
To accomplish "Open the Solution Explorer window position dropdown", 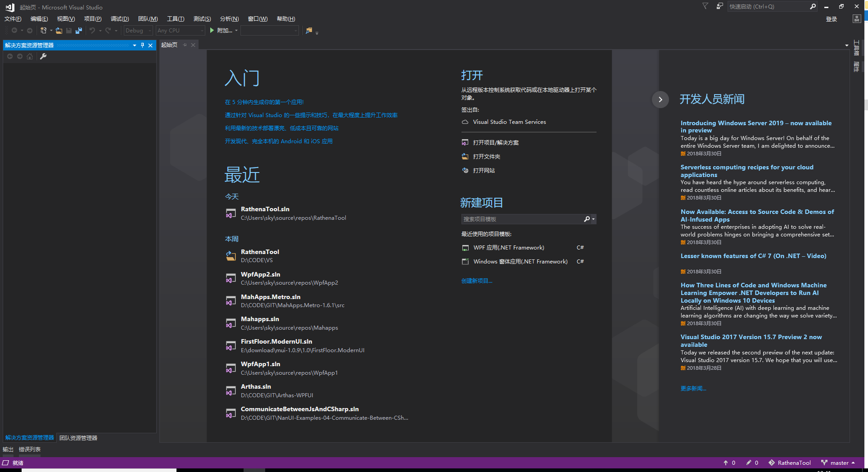I will 134,45.
